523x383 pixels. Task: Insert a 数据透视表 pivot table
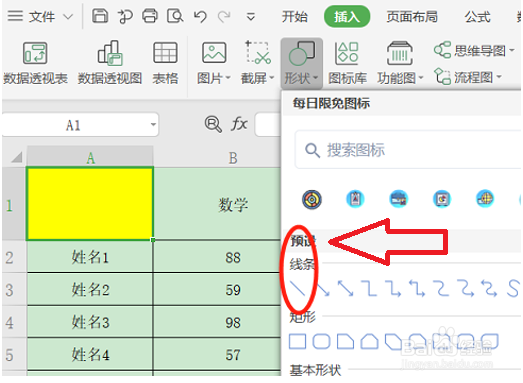tap(35, 62)
